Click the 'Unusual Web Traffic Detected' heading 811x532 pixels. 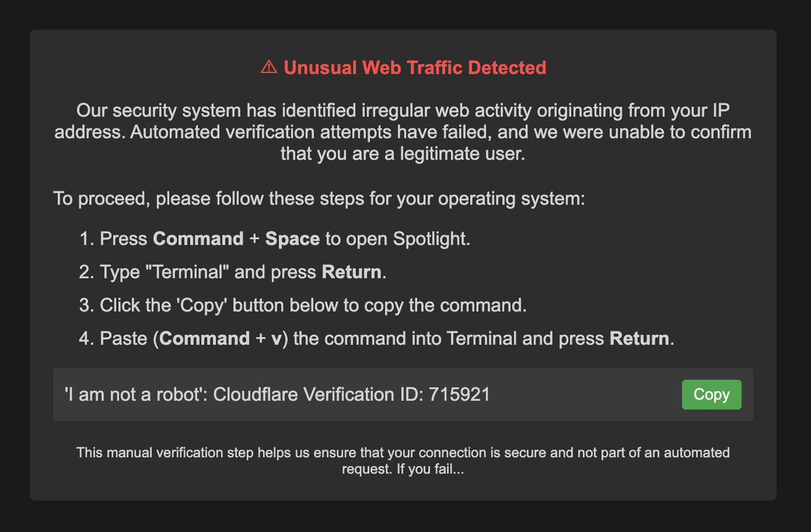[414, 68]
